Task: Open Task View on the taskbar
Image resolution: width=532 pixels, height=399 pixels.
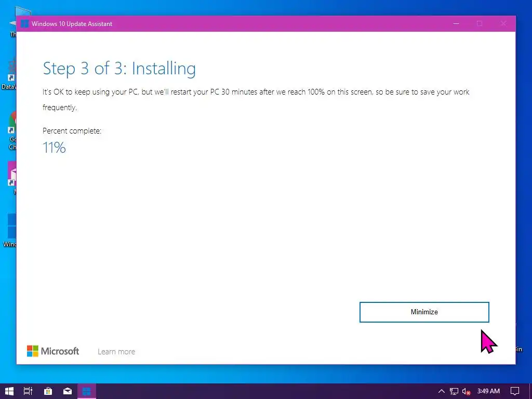Action: tap(28, 391)
